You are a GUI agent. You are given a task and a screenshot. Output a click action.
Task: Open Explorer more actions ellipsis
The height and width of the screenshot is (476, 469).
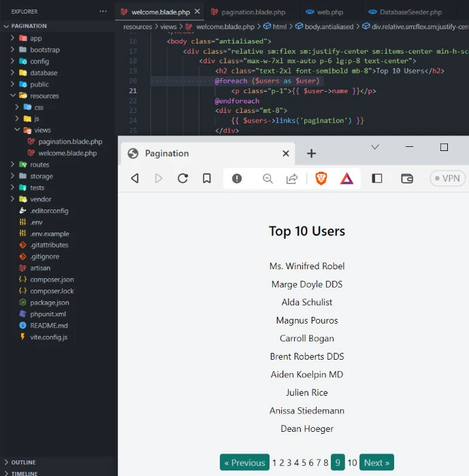[x=103, y=12]
